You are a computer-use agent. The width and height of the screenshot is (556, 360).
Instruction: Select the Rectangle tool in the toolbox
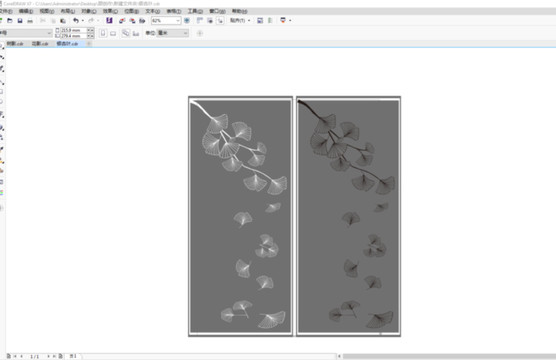(2, 92)
